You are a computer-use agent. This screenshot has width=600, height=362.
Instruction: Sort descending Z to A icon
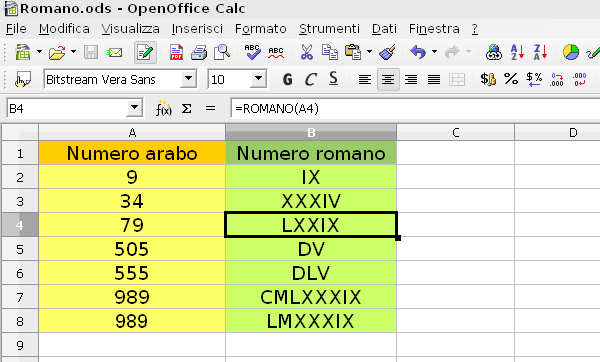(x=540, y=52)
